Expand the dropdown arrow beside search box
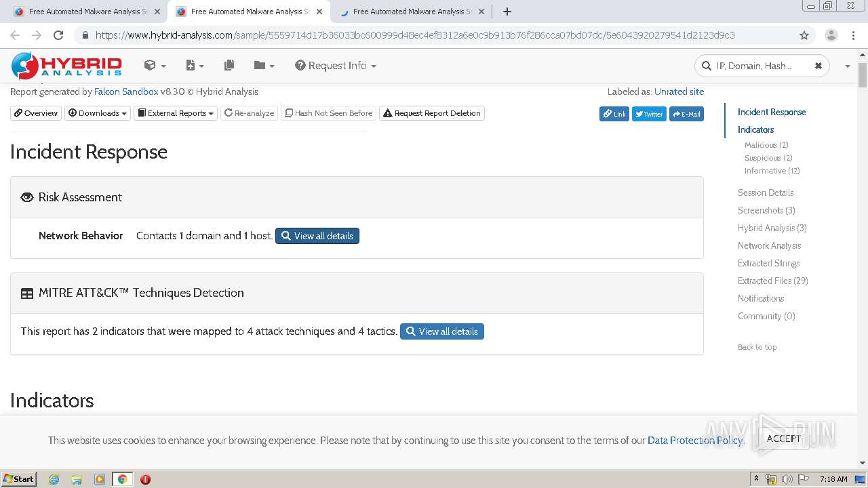868x488 pixels. 847,66
